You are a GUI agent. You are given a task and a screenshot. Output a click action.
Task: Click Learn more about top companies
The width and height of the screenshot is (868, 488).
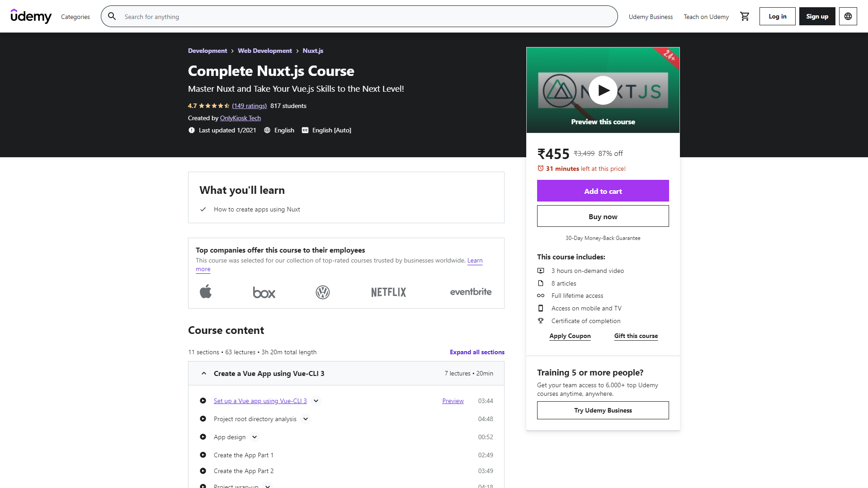point(475,261)
